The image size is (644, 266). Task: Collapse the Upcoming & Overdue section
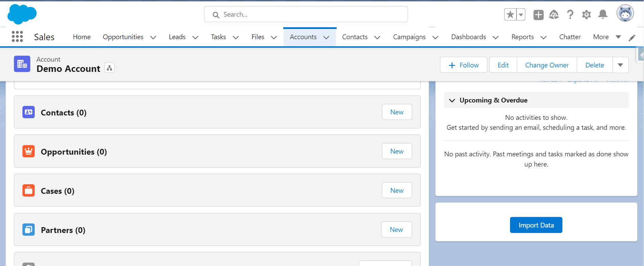[x=452, y=100]
